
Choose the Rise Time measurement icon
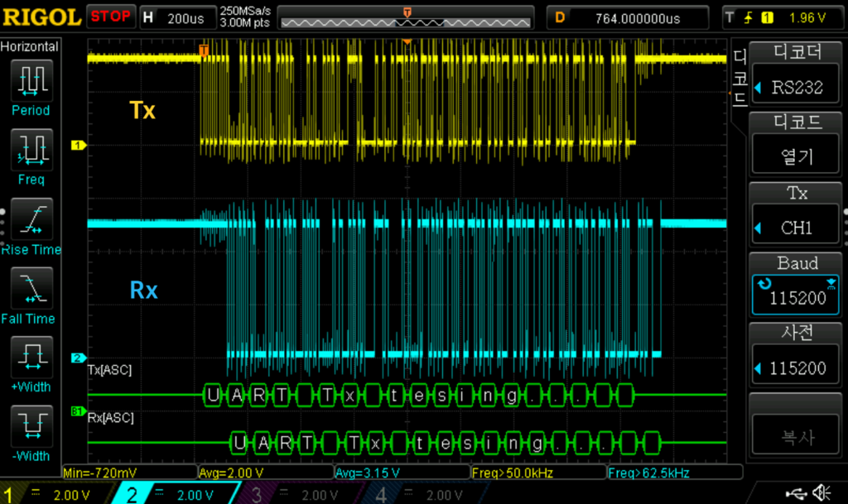point(31,219)
